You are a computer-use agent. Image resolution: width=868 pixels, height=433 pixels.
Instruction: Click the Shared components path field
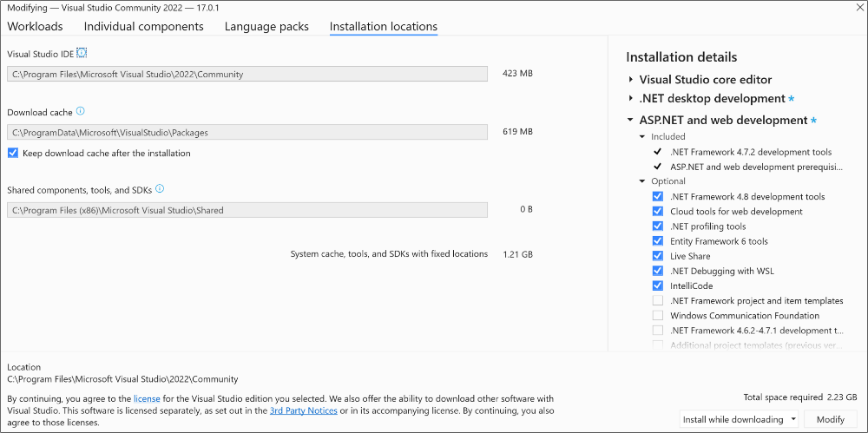point(247,210)
